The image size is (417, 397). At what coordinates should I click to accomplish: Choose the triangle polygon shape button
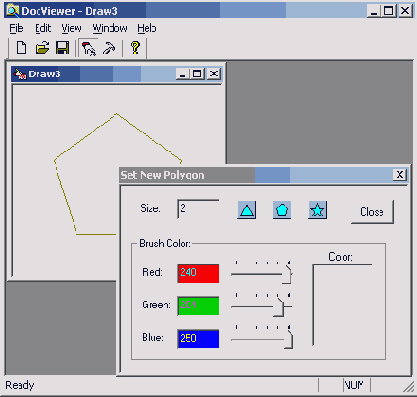pyautogui.click(x=247, y=210)
